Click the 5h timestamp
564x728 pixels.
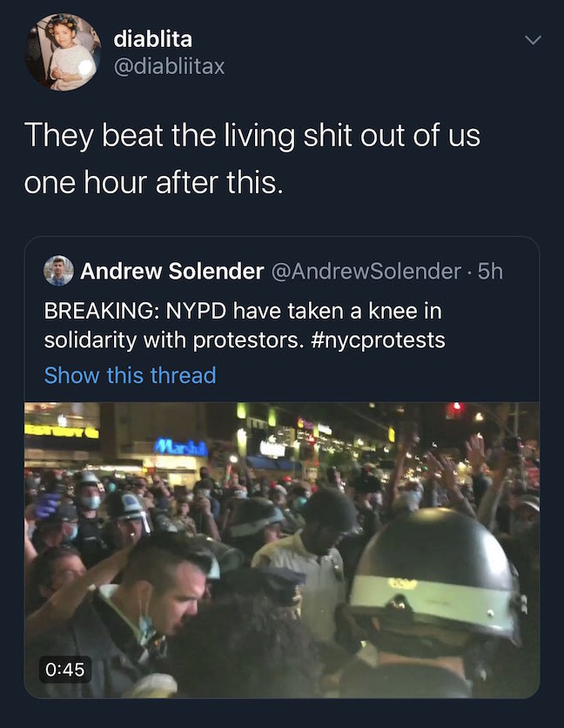point(492,271)
